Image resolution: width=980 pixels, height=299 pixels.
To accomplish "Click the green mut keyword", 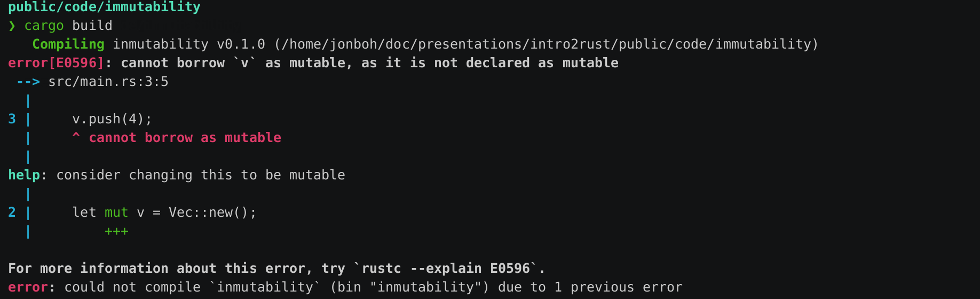I will coord(116,213).
